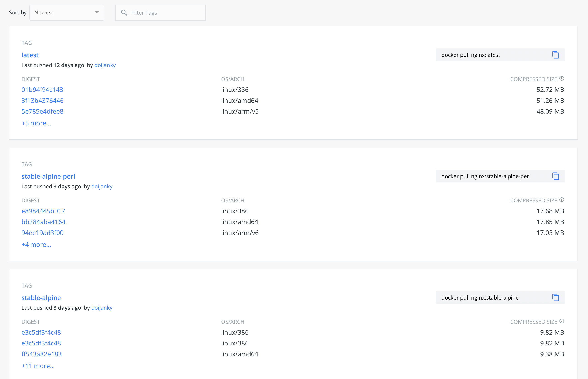Open digest 3f13b4376446
This screenshot has width=588, height=379.
pos(43,101)
